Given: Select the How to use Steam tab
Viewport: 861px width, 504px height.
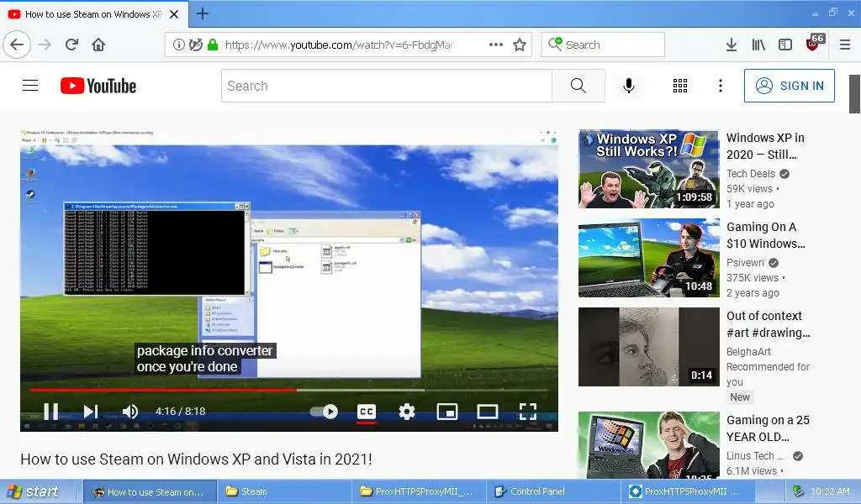Looking at the screenshot, I should point(93,14).
